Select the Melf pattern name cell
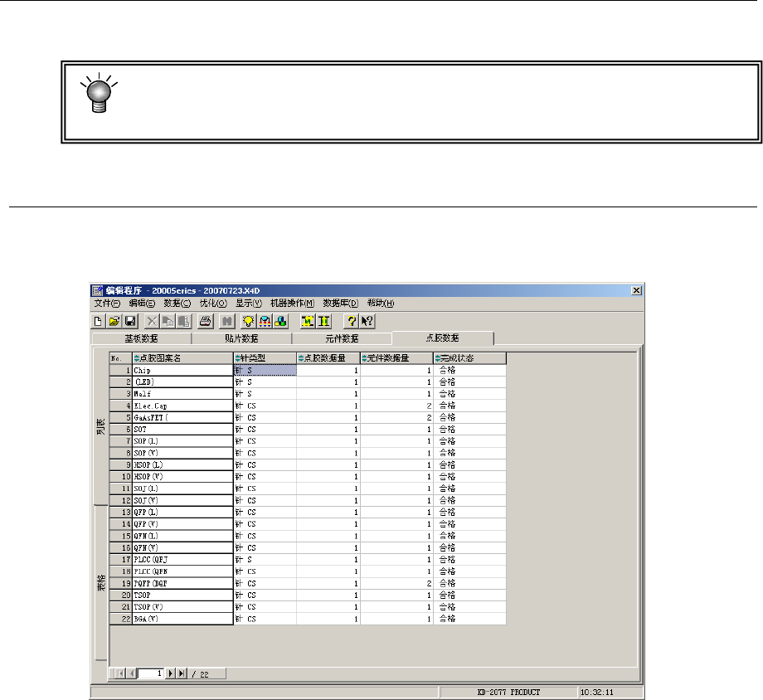This screenshot has width=763, height=700. [183, 394]
